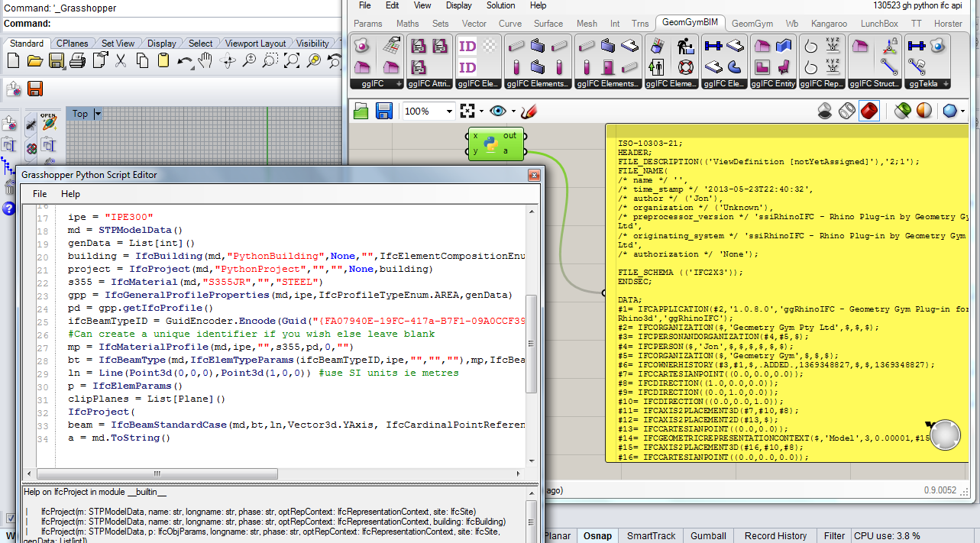Image resolution: width=980 pixels, height=543 pixels.
Task: Enable SmartTrack in the status bar
Action: pos(652,535)
